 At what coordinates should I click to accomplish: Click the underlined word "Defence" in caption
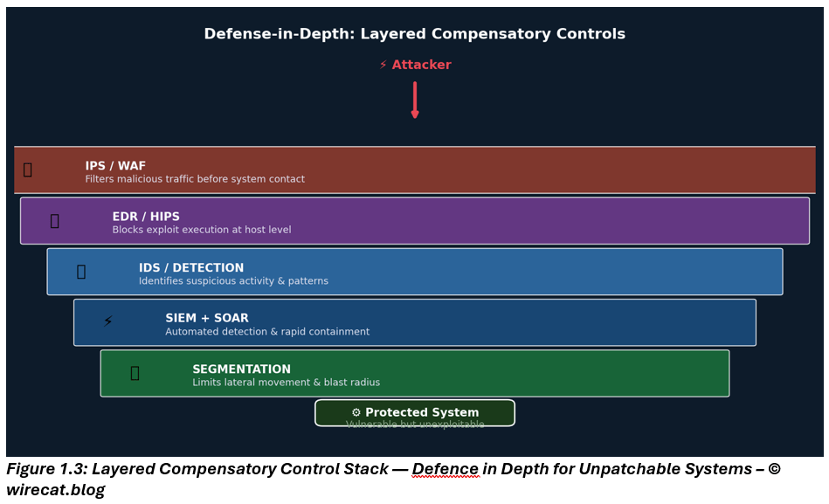446,469
